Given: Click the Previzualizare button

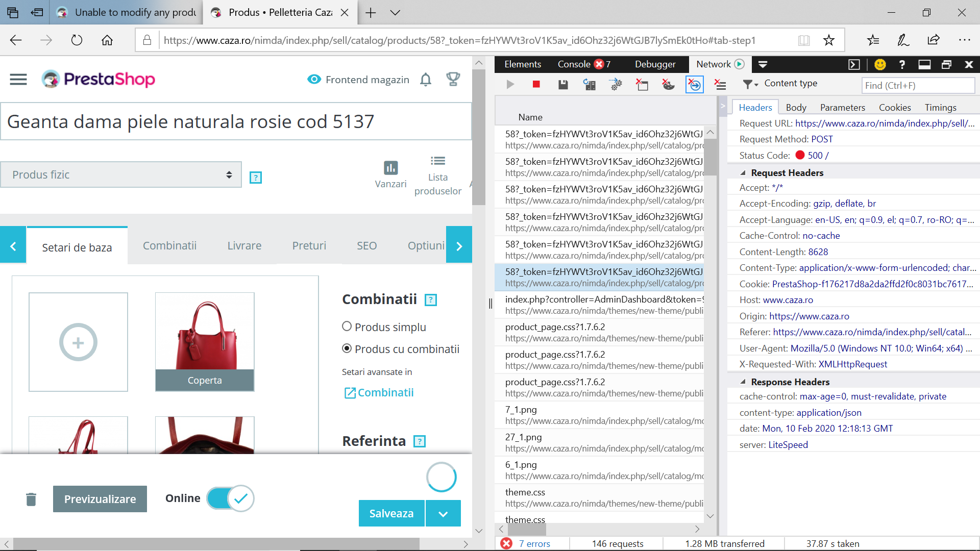Looking at the screenshot, I should (x=100, y=499).
